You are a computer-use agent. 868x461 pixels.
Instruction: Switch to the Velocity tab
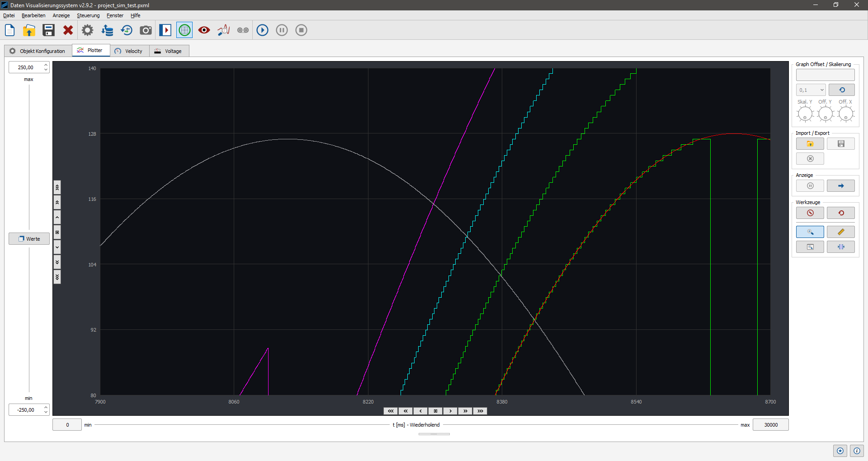[129, 51]
